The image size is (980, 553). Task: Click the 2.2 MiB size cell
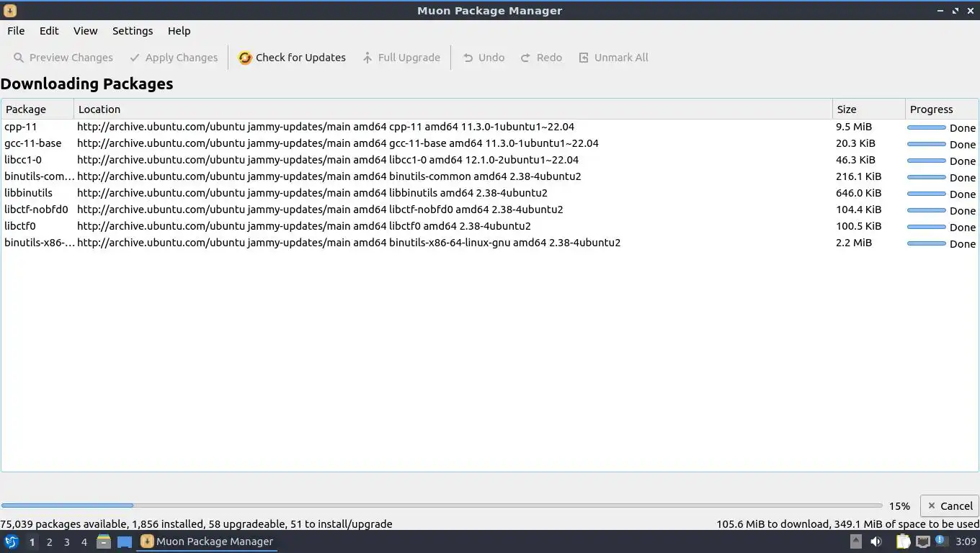point(854,243)
